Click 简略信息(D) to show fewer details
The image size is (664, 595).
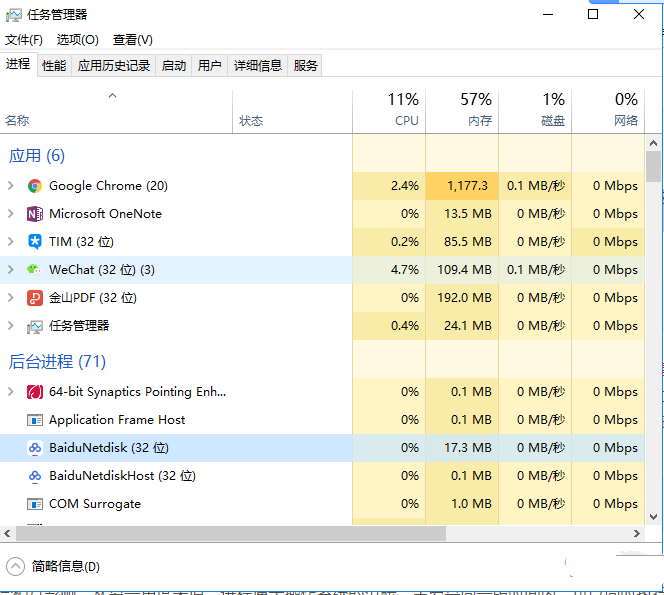[66, 567]
